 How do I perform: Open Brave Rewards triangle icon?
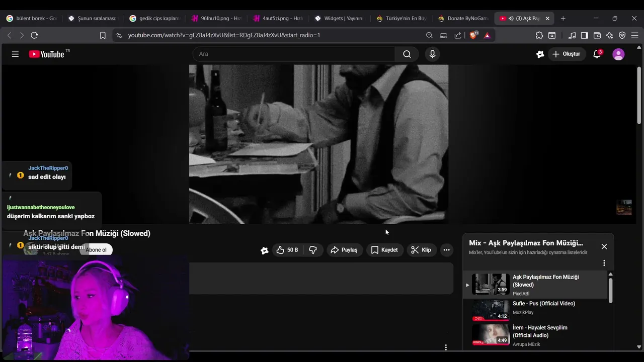(x=487, y=35)
